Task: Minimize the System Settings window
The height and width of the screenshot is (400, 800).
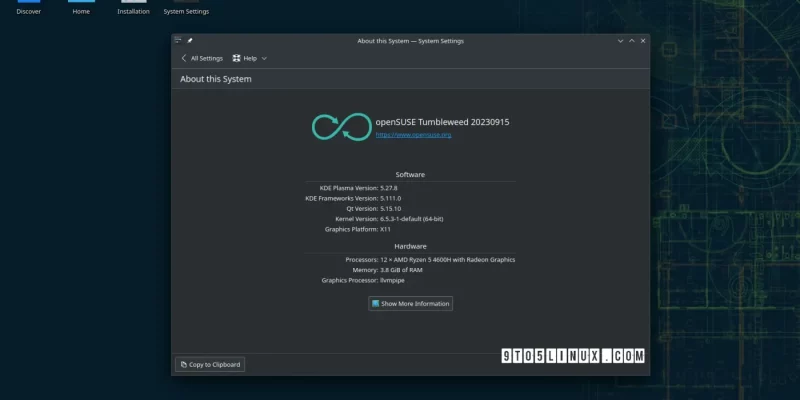Action: [620, 41]
